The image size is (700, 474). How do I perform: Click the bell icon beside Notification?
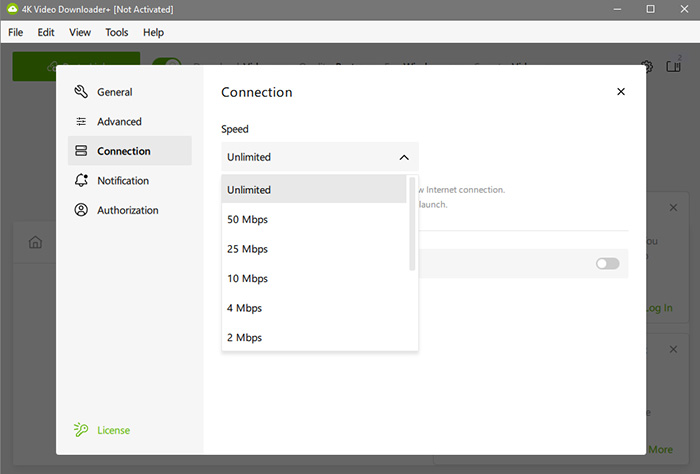click(x=81, y=180)
